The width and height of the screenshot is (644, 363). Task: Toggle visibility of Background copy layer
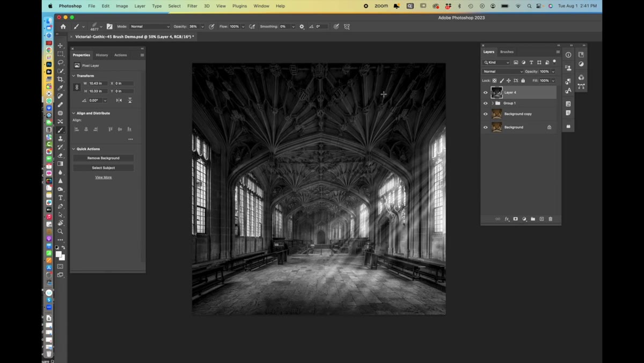point(486,114)
